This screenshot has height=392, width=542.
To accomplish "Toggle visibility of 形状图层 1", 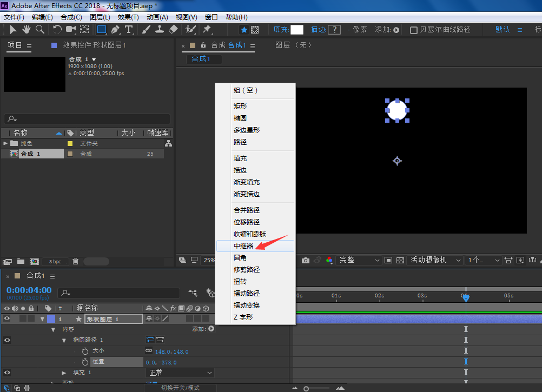I will click(x=7, y=318).
